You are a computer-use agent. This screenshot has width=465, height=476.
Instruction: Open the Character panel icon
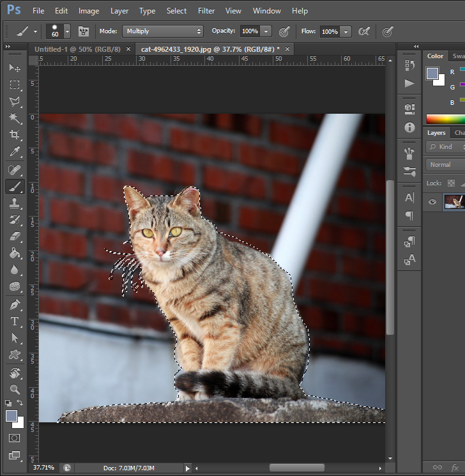point(409,197)
